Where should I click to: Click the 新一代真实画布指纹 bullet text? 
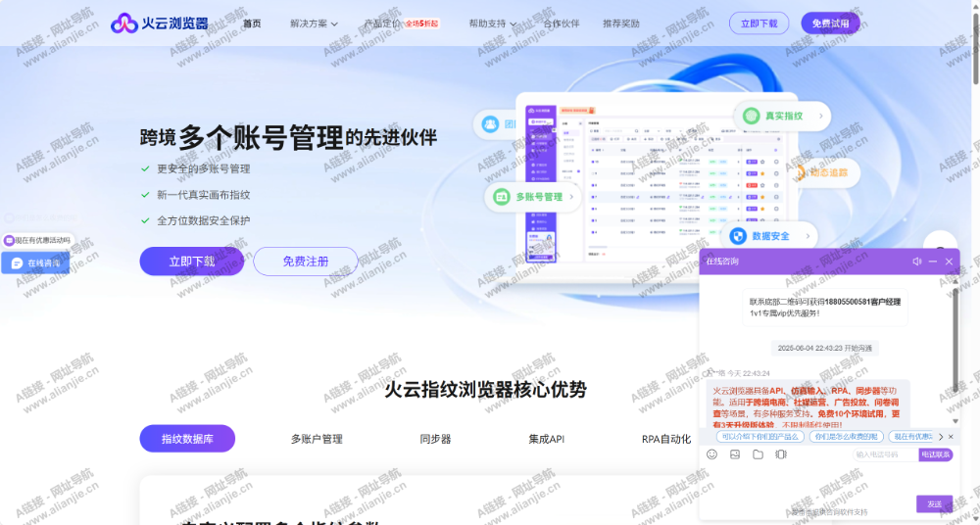point(204,195)
